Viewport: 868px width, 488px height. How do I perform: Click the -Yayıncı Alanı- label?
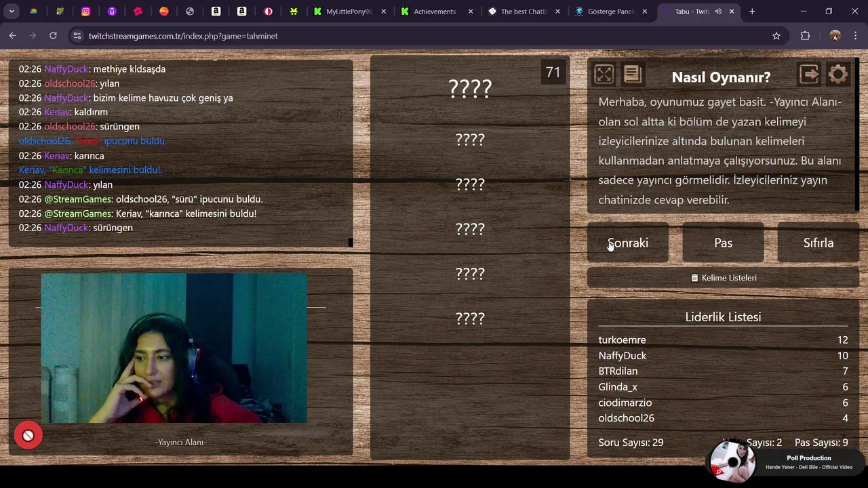click(x=180, y=443)
